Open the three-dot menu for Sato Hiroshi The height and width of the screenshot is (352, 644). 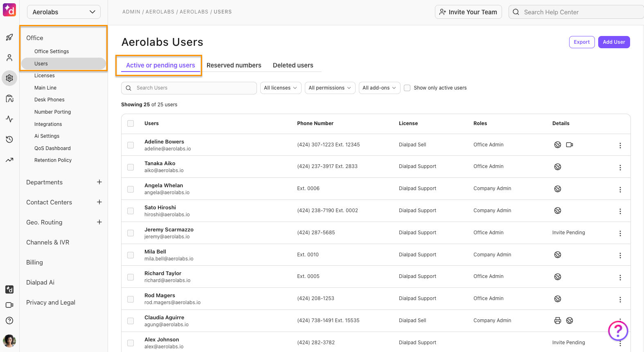(x=620, y=211)
